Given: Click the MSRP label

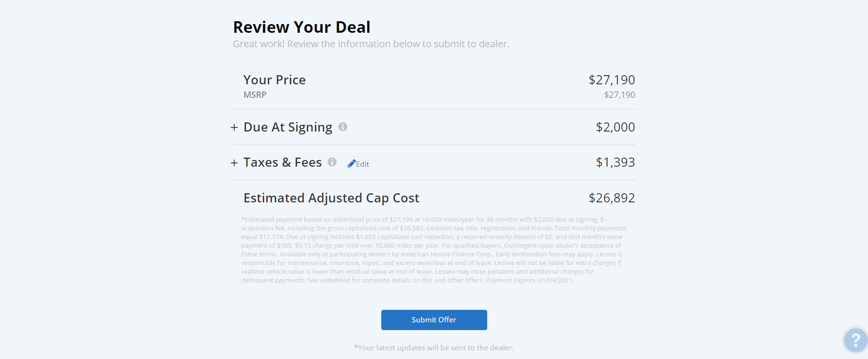Looking at the screenshot, I should (255, 95).
